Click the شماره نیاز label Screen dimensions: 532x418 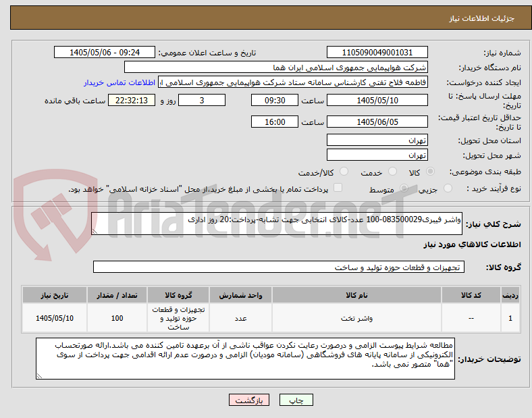tap(502, 53)
